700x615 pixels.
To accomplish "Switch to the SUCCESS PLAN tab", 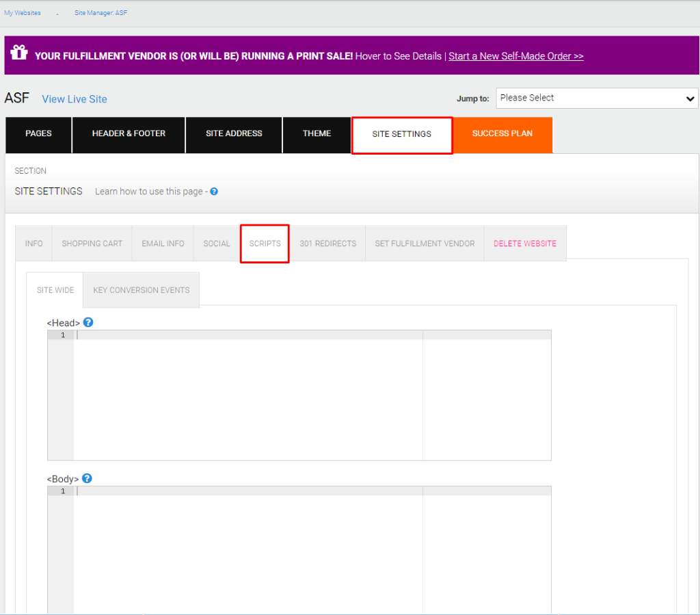I will pos(502,135).
